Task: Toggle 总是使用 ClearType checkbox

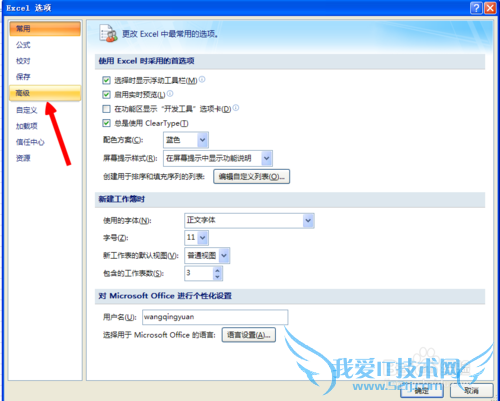Action: click(106, 123)
